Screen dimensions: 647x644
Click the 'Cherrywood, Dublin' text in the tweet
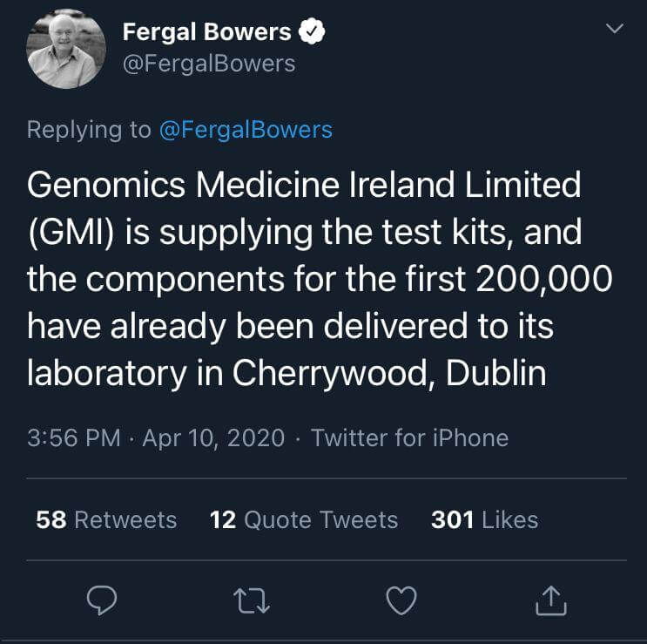coord(389,373)
